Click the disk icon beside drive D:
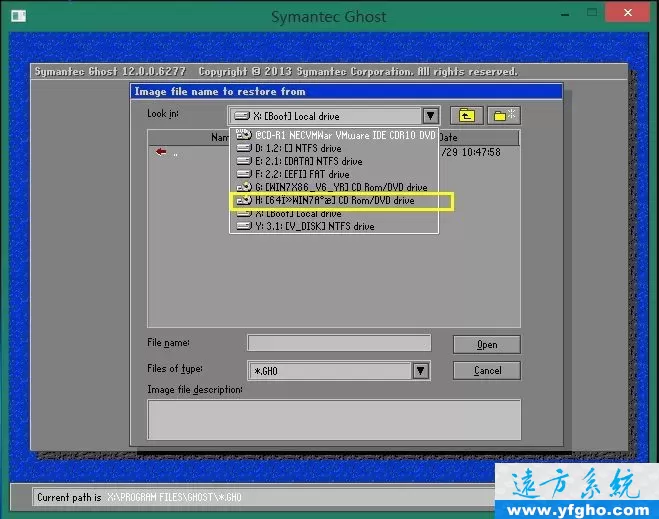659x519 pixels. [x=242, y=147]
